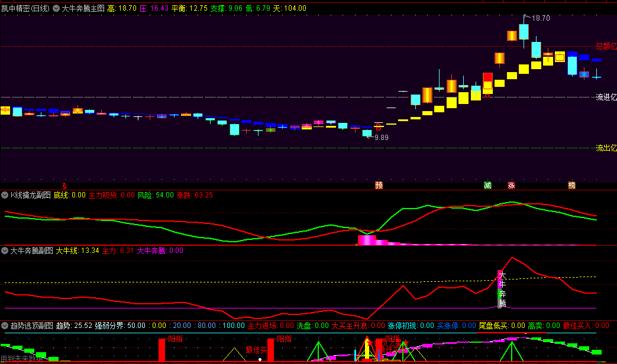Screen dimensions: 617x364
Task: Click the 买涨停: 0.00 indicator value
Action: click(x=457, y=326)
